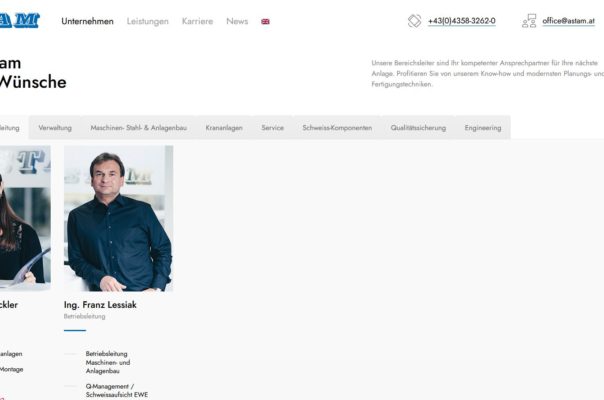Click the ASTAM logo in header
The image size is (604, 400).
coord(20,20)
